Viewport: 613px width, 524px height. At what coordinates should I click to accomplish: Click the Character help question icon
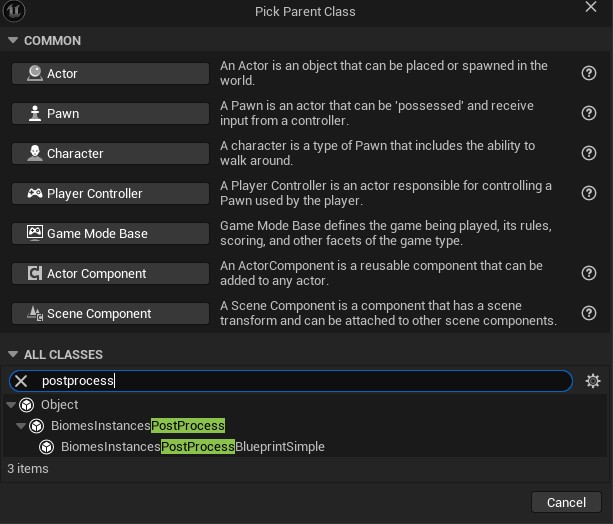pos(589,153)
